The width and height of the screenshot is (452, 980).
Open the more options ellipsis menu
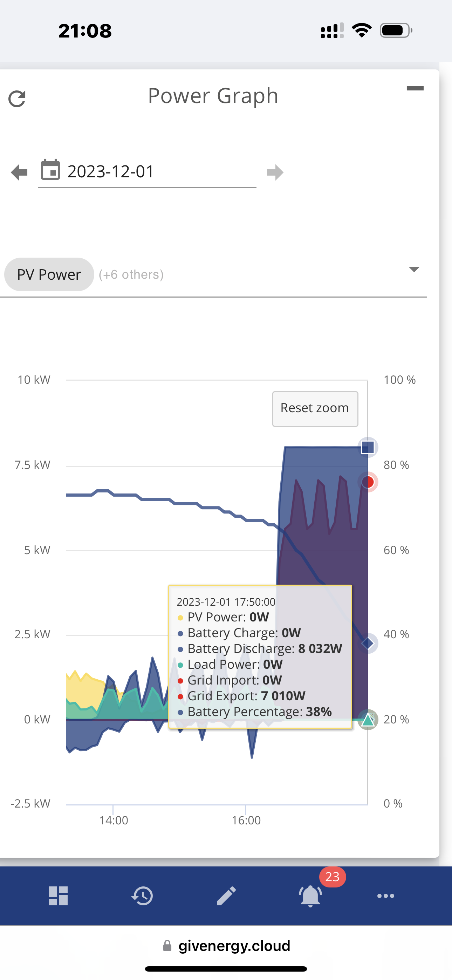click(x=385, y=896)
